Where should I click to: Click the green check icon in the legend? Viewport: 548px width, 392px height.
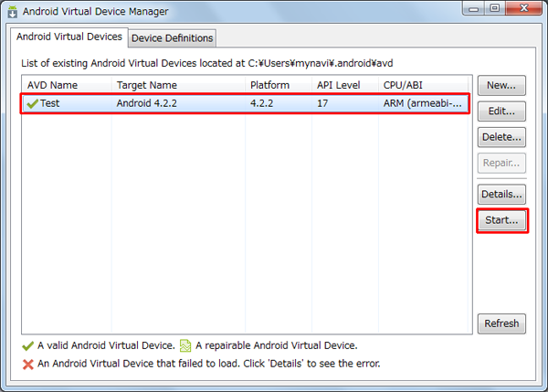[x=28, y=345]
